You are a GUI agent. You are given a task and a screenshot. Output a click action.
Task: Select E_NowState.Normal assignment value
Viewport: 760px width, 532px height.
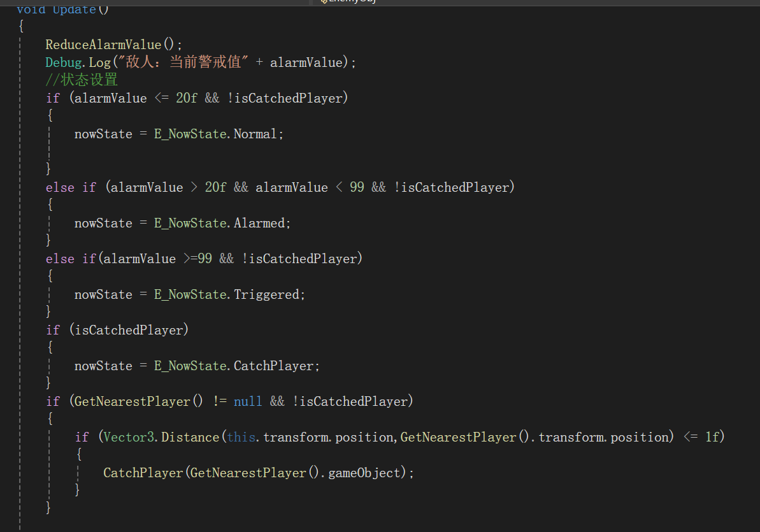(215, 134)
